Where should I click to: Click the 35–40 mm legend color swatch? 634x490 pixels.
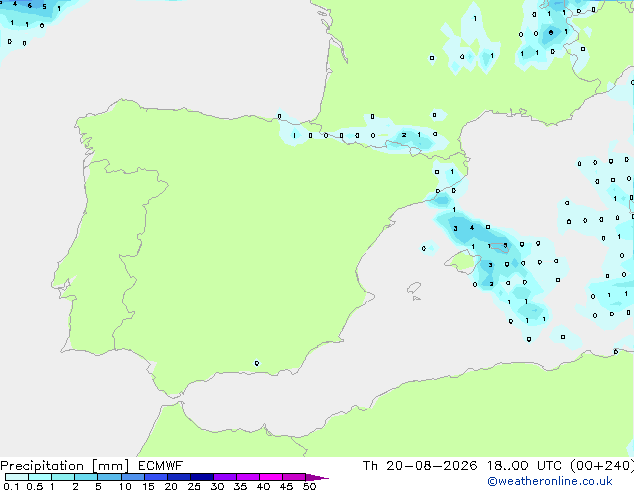pyautogui.click(x=247, y=477)
